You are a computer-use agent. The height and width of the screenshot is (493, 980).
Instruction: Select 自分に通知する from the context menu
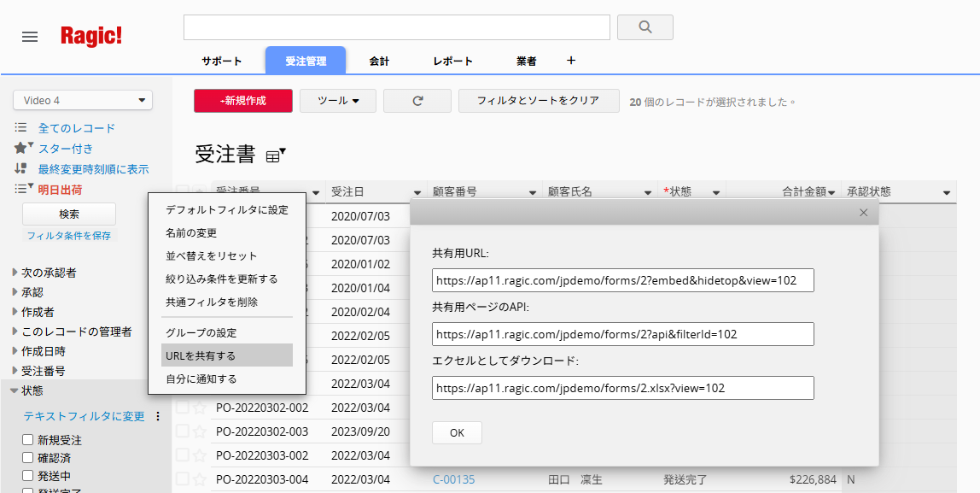pyautogui.click(x=201, y=379)
